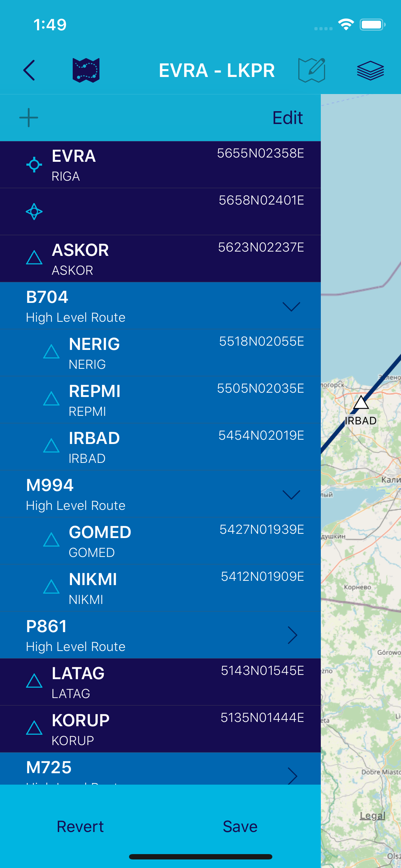Revert the route changes

pyautogui.click(x=80, y=826)
